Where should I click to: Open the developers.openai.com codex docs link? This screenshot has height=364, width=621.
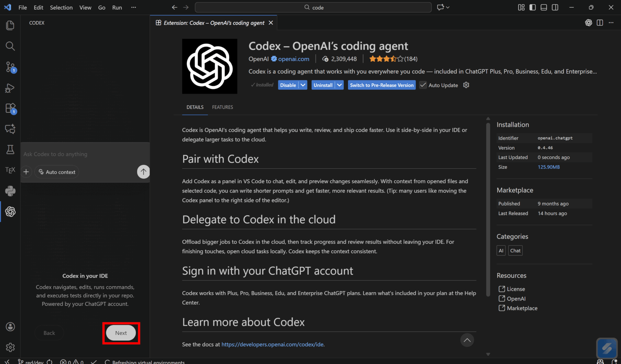(272, 344)
